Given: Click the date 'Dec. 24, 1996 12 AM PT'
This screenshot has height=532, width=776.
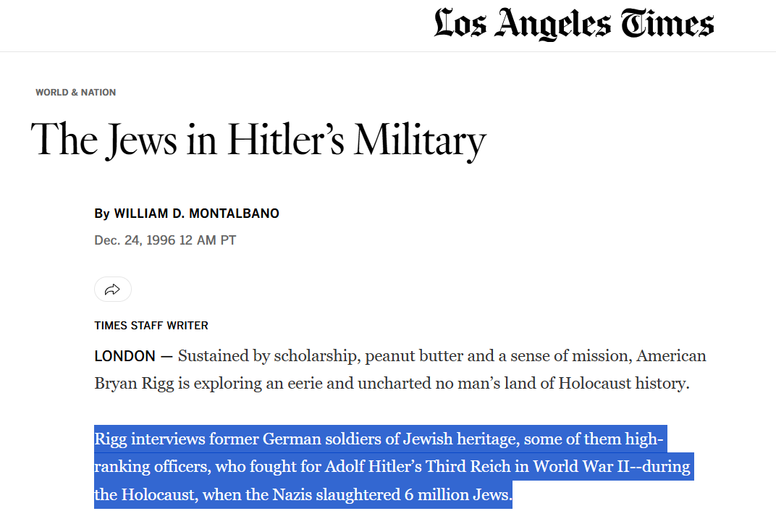Looking at the screenshot, I should [x=165, y=240].
